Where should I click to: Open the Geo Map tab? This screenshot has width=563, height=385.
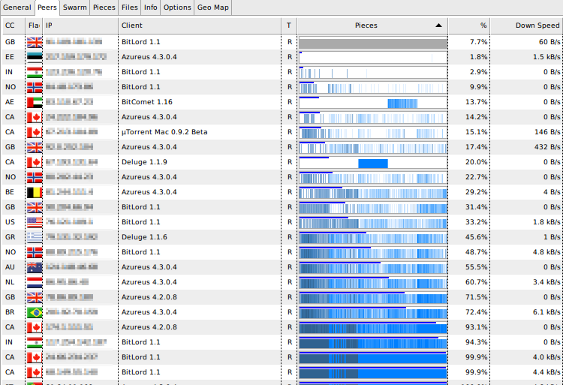pos(213,7)
